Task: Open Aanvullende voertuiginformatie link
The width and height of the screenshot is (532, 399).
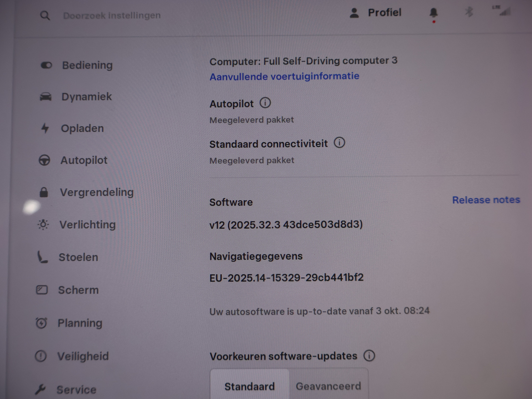Action: (x=284, y=76)
